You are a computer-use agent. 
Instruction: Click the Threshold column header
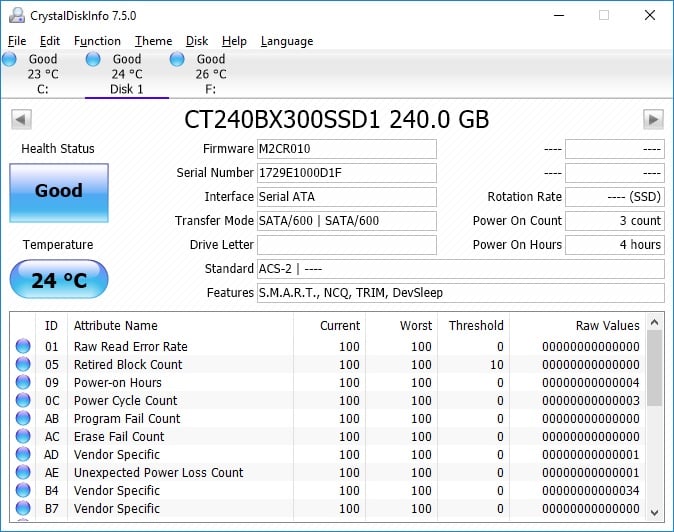tap(473, 326)
